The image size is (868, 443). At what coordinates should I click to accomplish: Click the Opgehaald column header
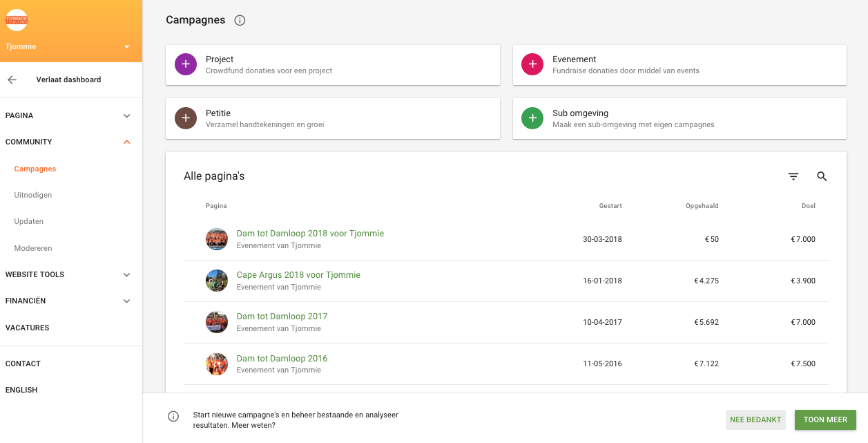pos(702,206)
